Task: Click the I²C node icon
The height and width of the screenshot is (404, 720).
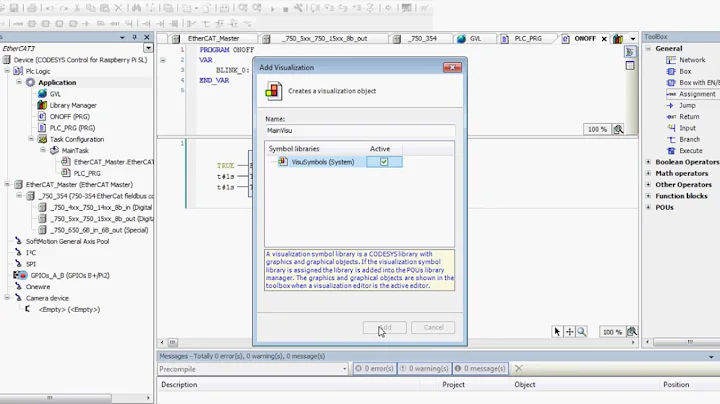Action: 18,252
